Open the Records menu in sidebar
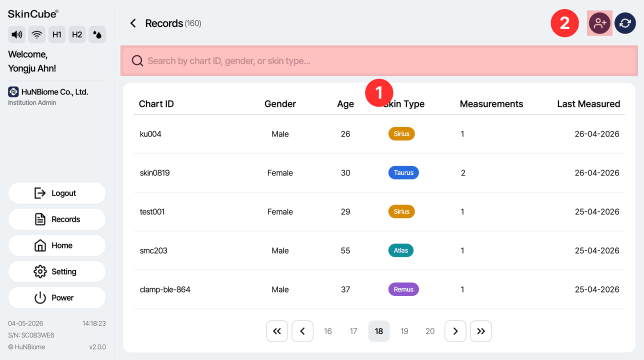 57,219
